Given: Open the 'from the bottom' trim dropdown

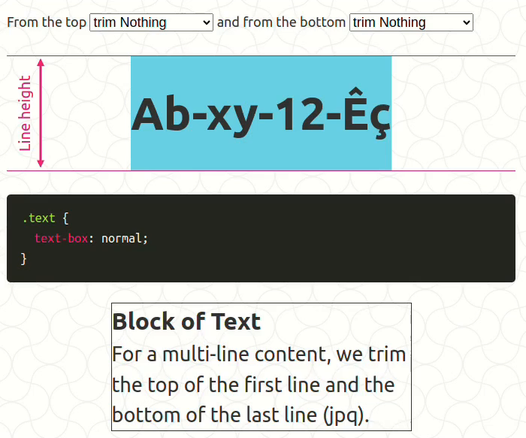Looking at the screenshot, I should coord(411,22).
